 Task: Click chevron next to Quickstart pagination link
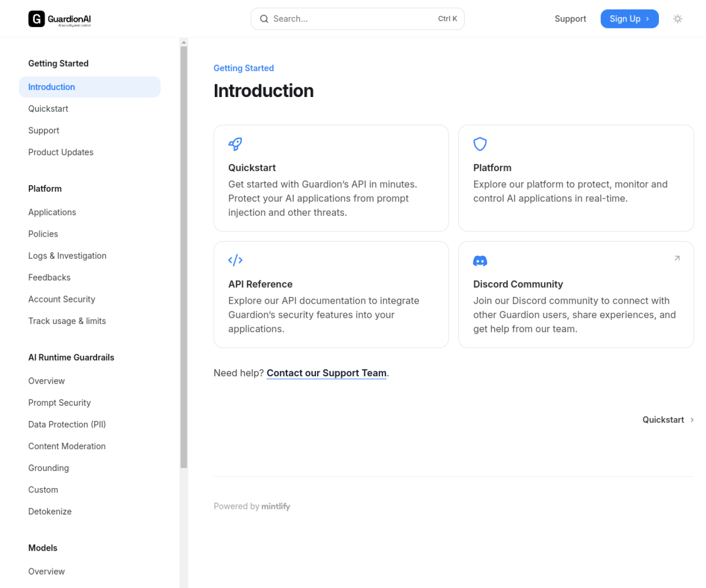(x=692, y=420)
